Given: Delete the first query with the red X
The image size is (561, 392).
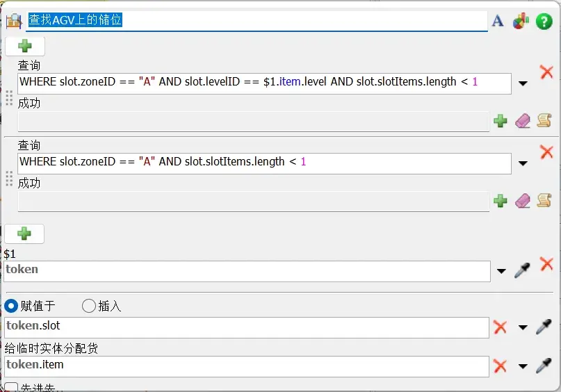Looking at the screenshot, I should (x=546, y=72).
